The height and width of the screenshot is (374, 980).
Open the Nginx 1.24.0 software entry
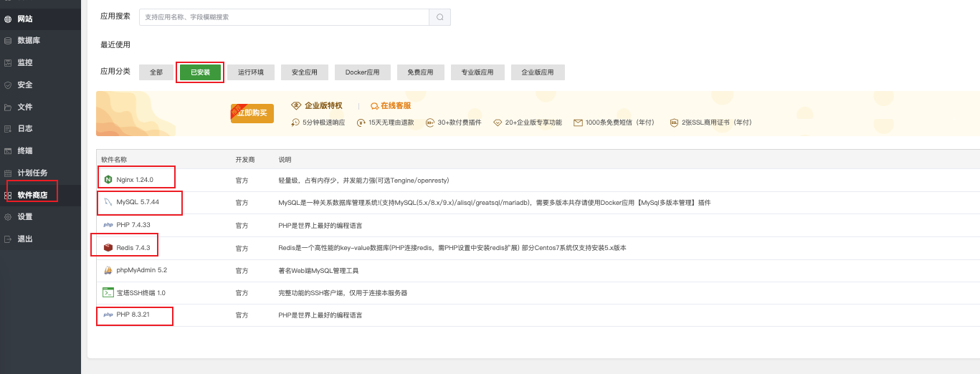click(135, 180)
